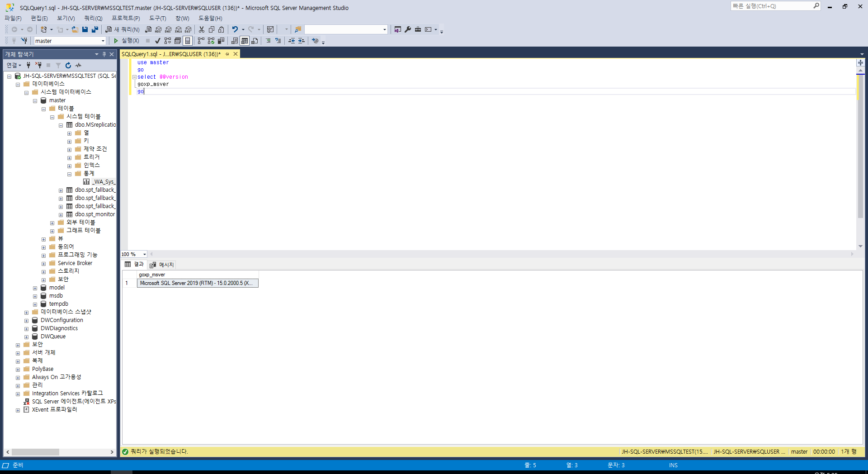Open the 편집(E) menu

pyautogui.click(x=39, y=18)
